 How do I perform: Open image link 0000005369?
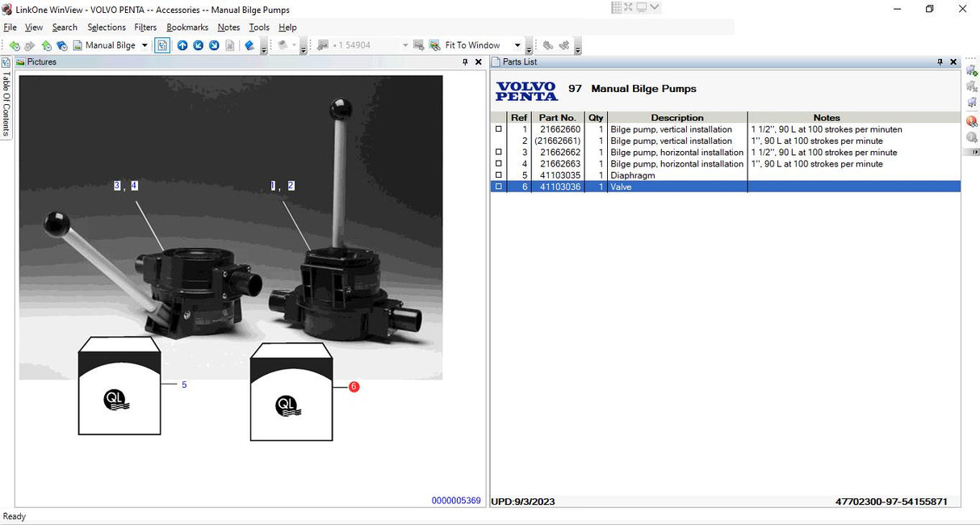click(456, 501)
